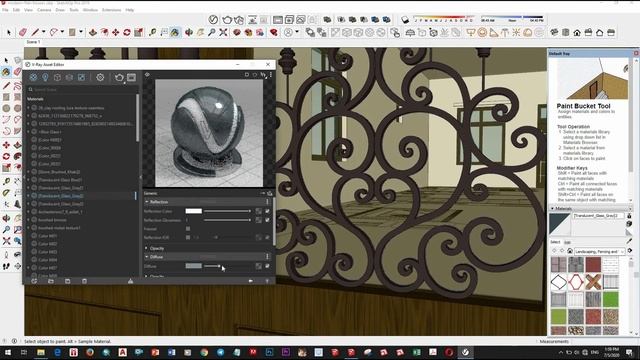Delete material using trash icon in Asset Editor
This screenshot has width=640, height=360.
[84, 281]
